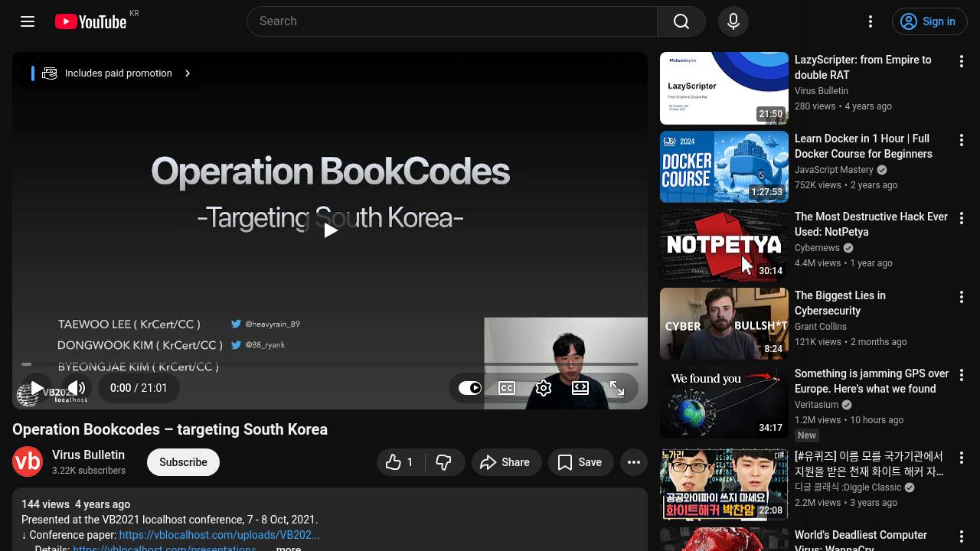This screenshot has height=551, width=980.
Task: Click the Cybernews channel name
Action: (x=817, y=248)
